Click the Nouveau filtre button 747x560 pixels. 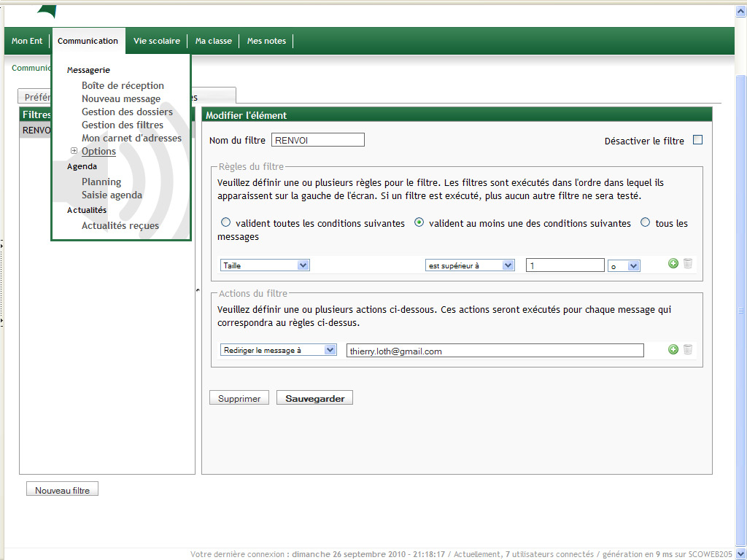click(62, 490)
